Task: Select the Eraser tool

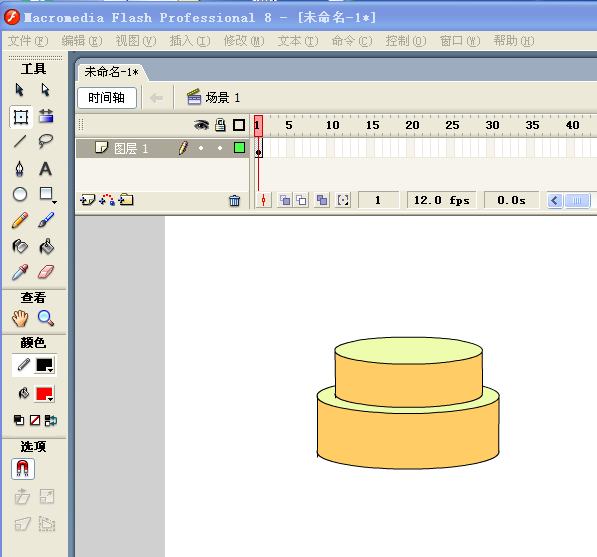Action: [46, 272]
